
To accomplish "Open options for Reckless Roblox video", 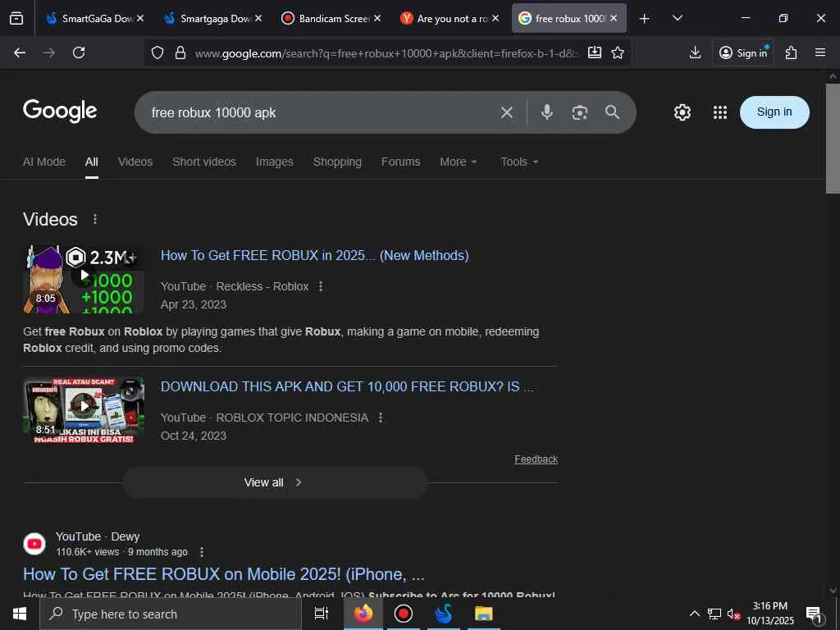I will [321, 286].
